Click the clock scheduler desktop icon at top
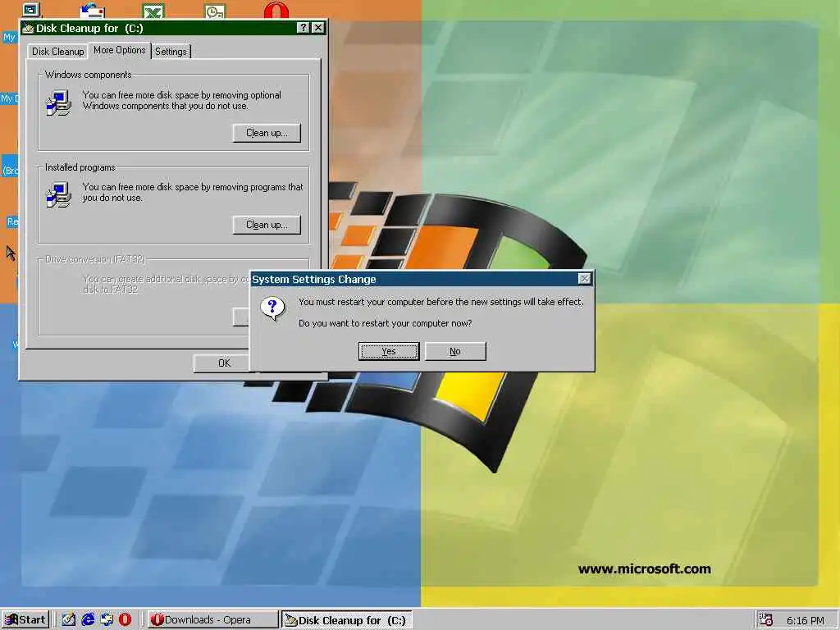Viewport: 840px width, 630px height. [215, 11]
